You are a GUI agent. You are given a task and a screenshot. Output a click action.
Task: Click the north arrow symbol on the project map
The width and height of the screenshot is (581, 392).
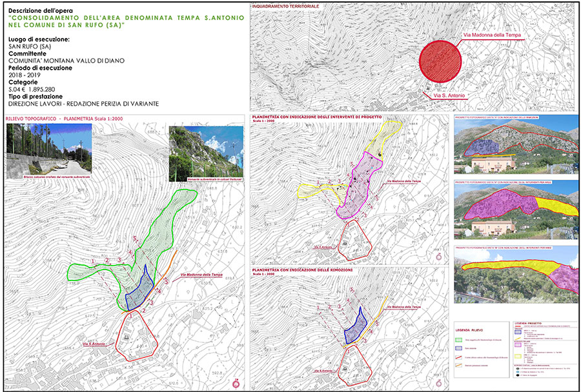coord(439,257)
